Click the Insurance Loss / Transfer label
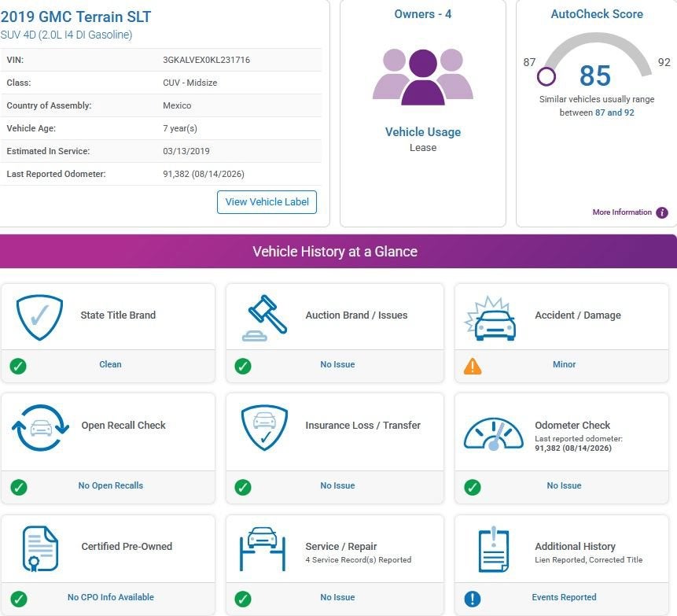Screen dimensions: 677x616 click(x=362, y=425)
